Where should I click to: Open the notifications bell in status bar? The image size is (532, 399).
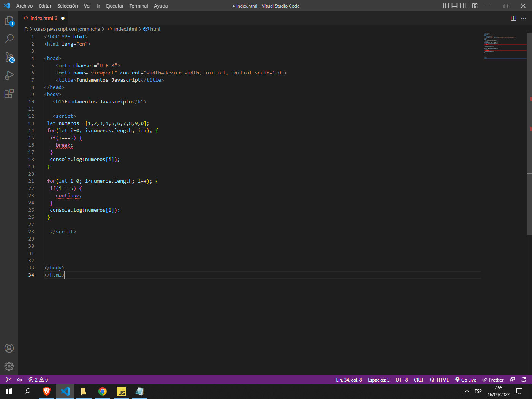[x=524, y=380]
